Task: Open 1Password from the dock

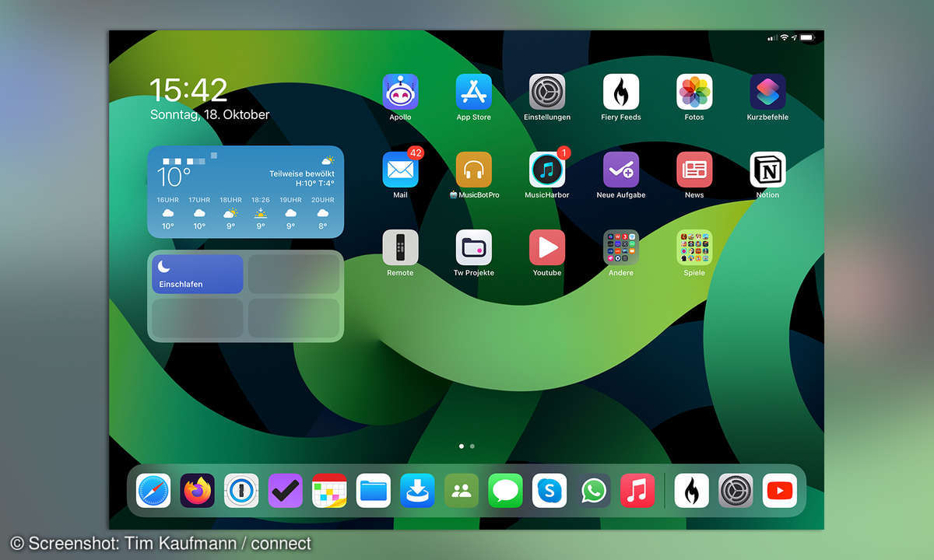Action: (x=241, y=491)
